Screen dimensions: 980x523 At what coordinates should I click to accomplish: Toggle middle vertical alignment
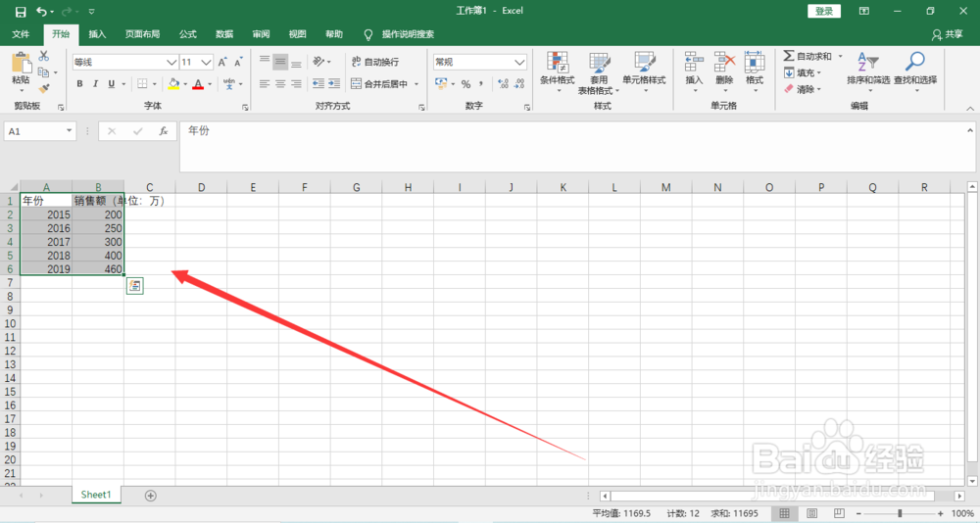[280, 62]
